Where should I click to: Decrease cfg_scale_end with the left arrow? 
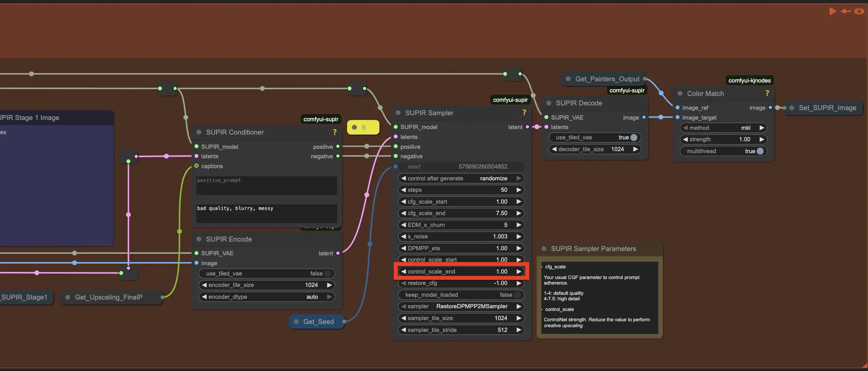click(x=403, y=213)
